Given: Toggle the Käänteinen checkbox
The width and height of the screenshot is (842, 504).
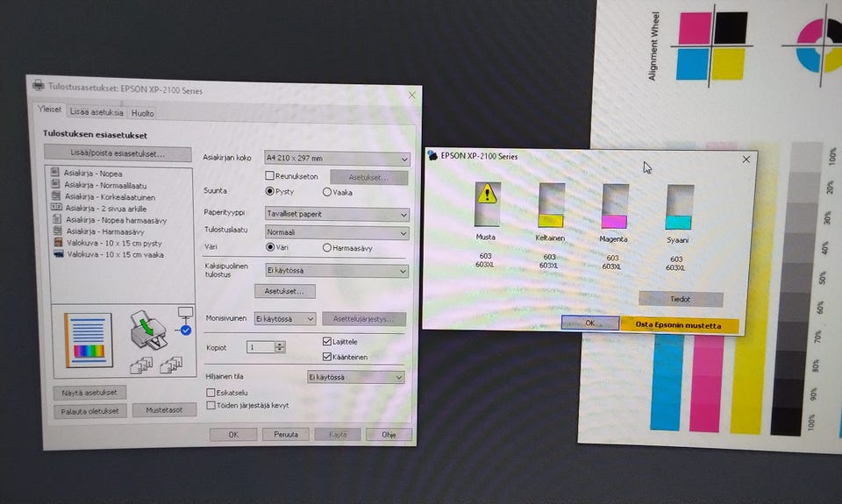Looking at the screenshot, I should tap(327, 357).
